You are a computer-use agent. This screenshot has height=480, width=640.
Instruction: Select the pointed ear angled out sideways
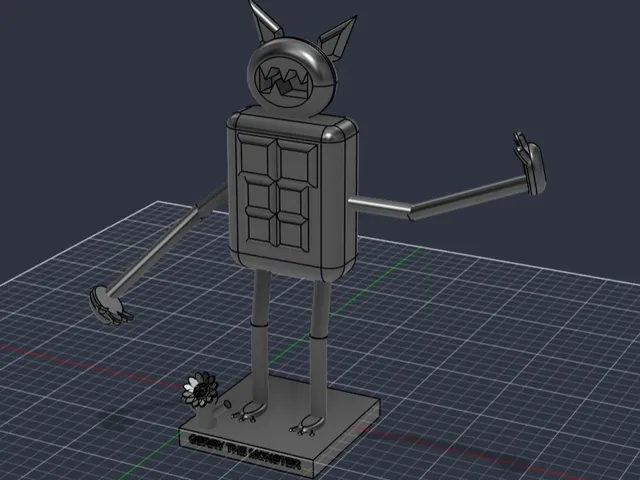pyautogui.click(x=336, y=38)
